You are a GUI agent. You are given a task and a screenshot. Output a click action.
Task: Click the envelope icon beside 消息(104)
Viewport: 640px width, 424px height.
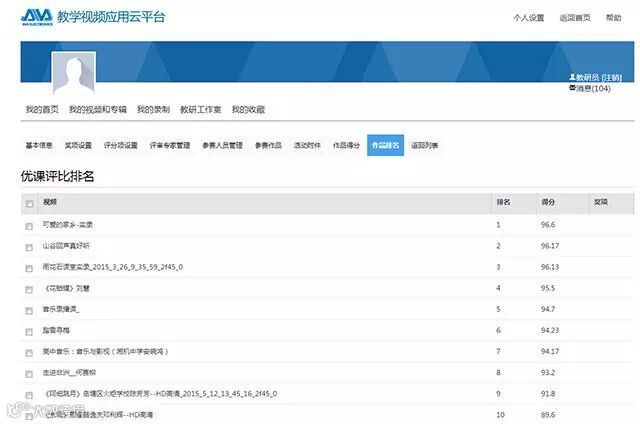click(572, 88)
